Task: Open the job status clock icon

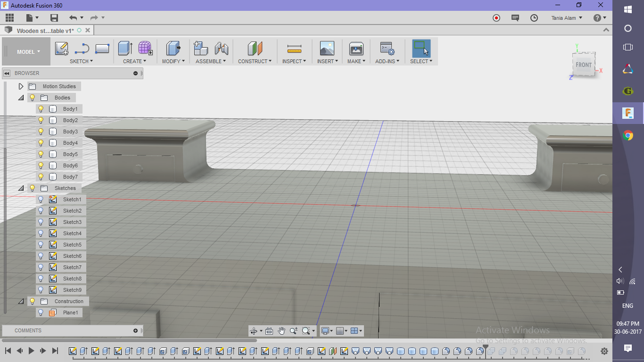Action: [534, 18]
